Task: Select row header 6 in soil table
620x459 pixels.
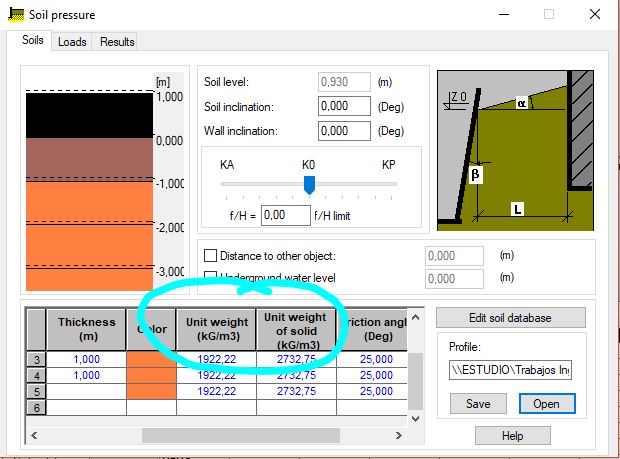Action: [x=37, y=407]
